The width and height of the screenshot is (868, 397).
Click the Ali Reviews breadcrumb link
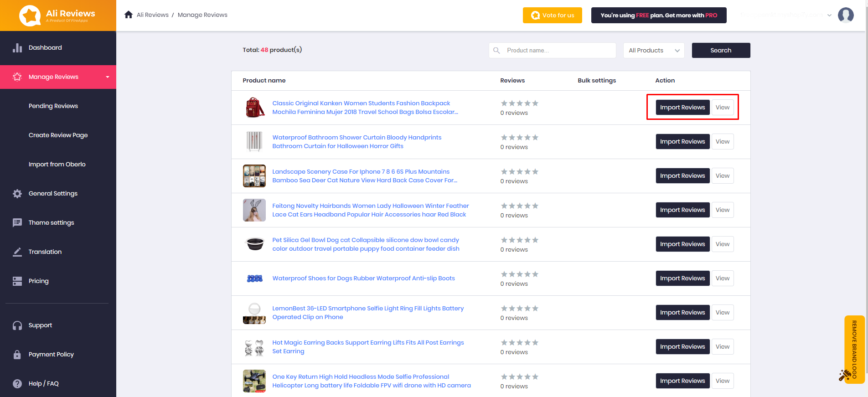tap(153, 15)
